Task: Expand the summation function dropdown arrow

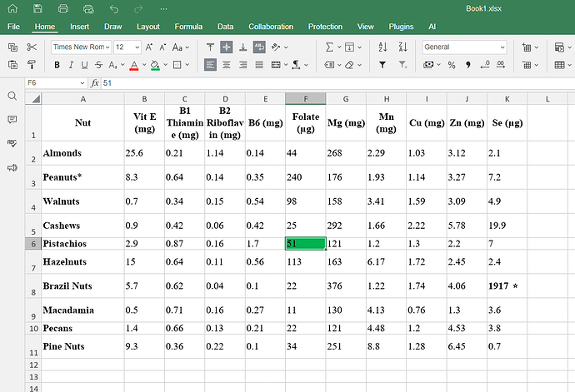Action: pyautogui.click(x=339, y=47)
